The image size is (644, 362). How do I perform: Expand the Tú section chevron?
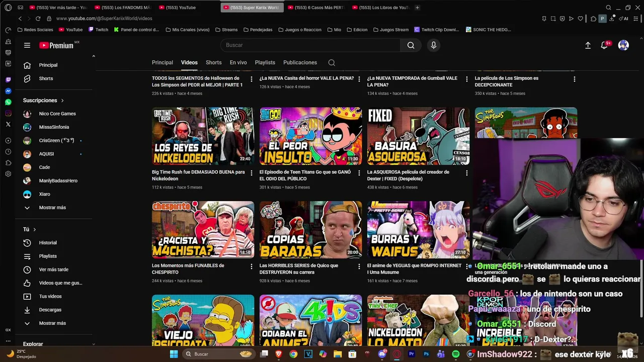[x=34, y=230]
